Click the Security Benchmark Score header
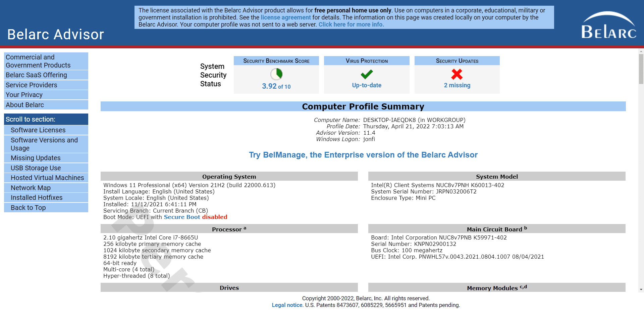This screenshot has width=644, height=310. [x=276, y=61]
